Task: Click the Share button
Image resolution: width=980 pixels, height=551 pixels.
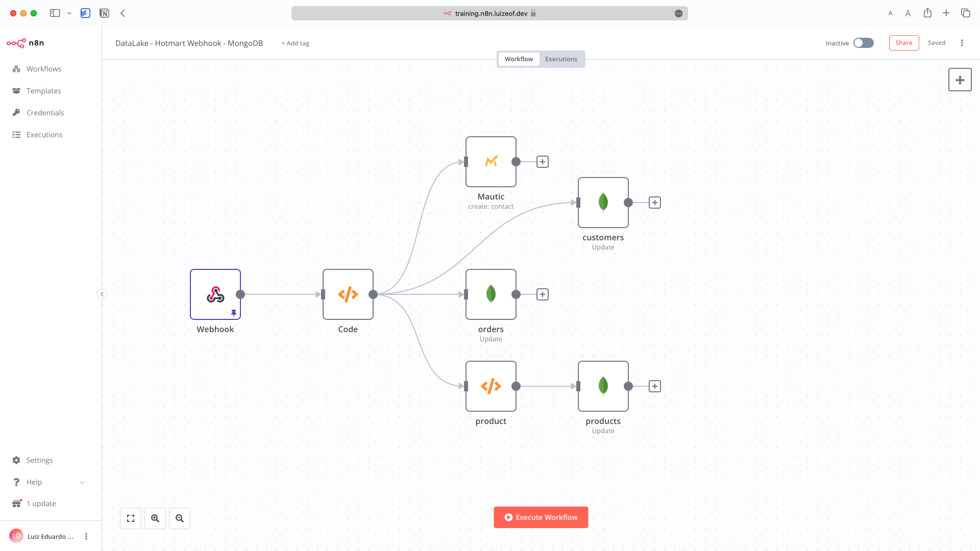Action: point(903,43)
